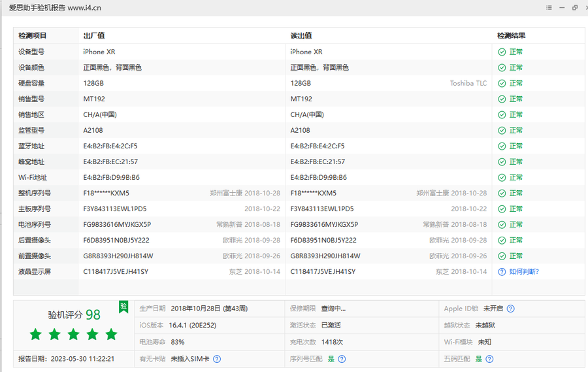Screen dimensions: 588x372
Task: Click the green check icon for 电池序列号
Action: coord(502,225)
